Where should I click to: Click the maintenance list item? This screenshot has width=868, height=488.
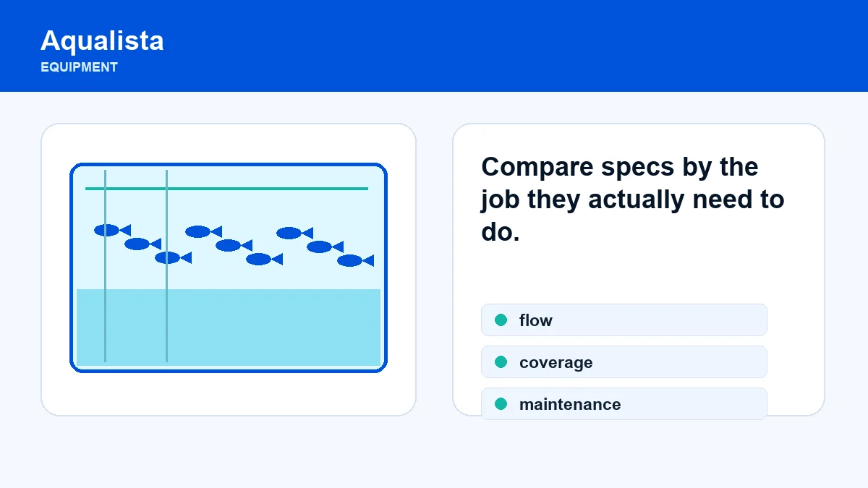624,404
